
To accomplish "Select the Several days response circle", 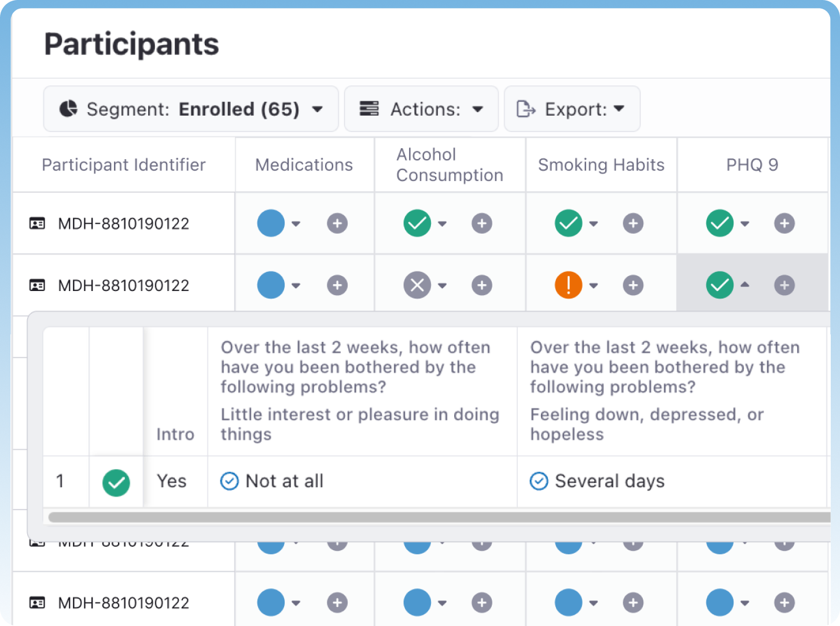I will (539, 481).
